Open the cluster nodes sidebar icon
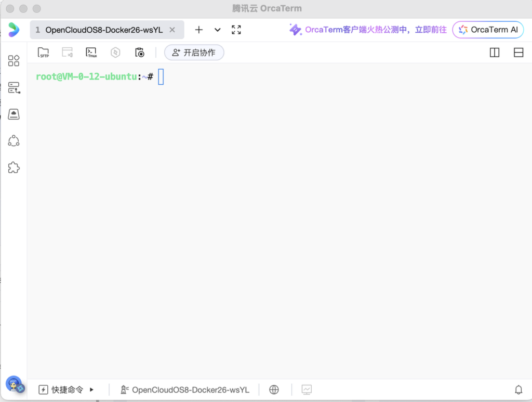This screenshot has height=402, width=532. [x=14, y=141]
